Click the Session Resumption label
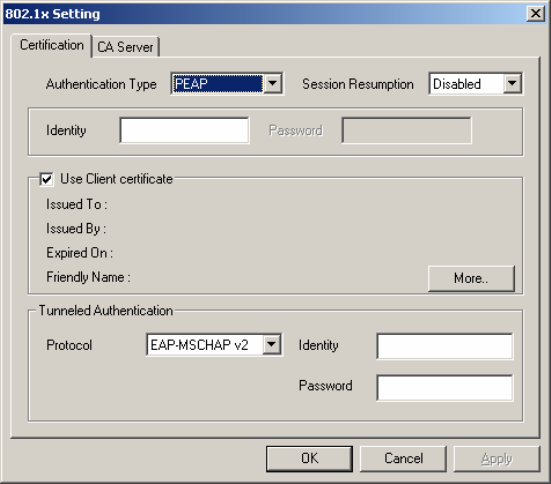 point(358,84)
